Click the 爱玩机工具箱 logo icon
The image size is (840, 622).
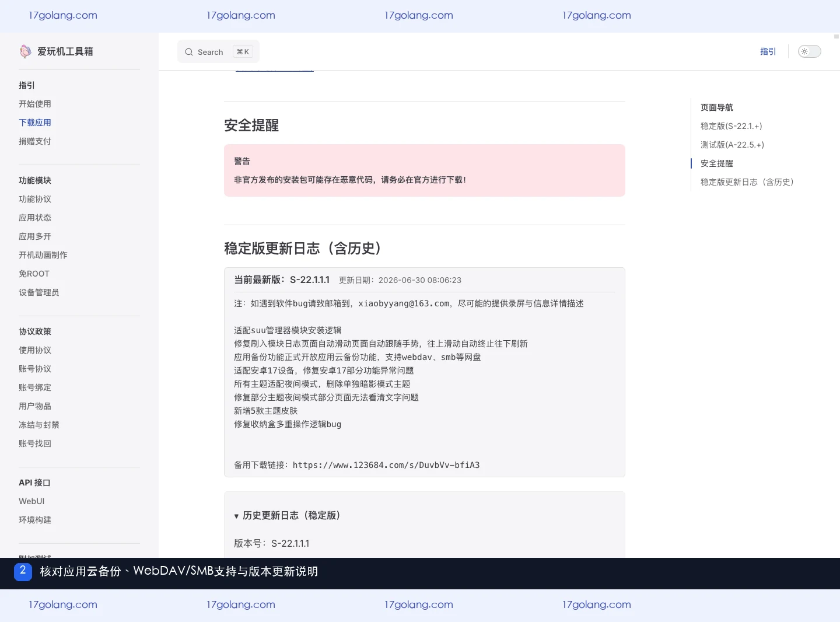click(x=25, y=51)
